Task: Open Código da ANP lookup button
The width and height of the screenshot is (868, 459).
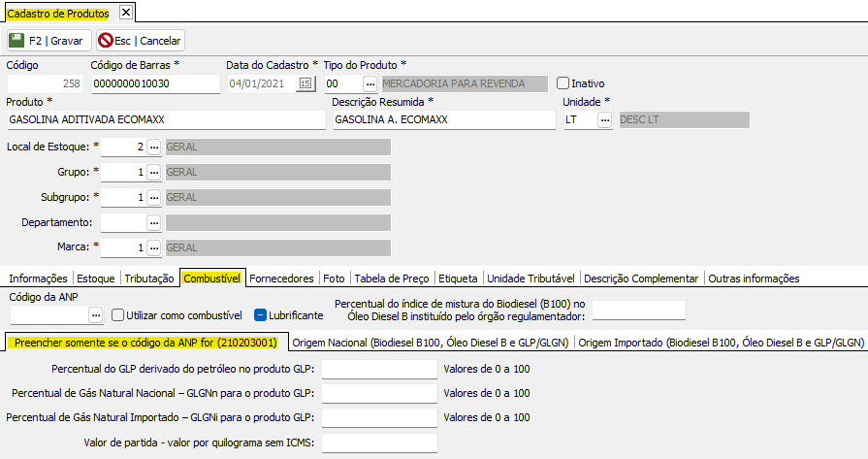Action: click(95, 315)
